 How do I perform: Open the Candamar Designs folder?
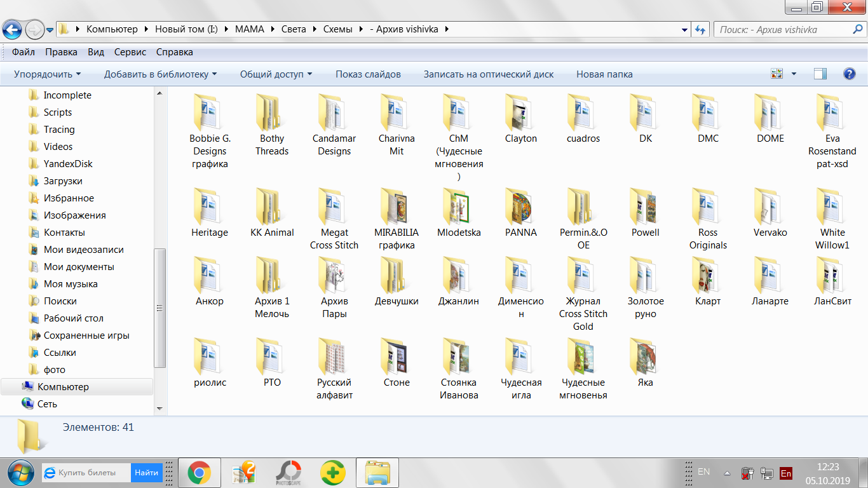tap(334, 126)
